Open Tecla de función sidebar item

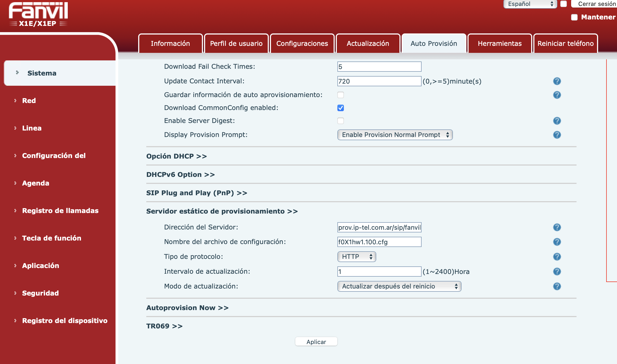[52, 238]
